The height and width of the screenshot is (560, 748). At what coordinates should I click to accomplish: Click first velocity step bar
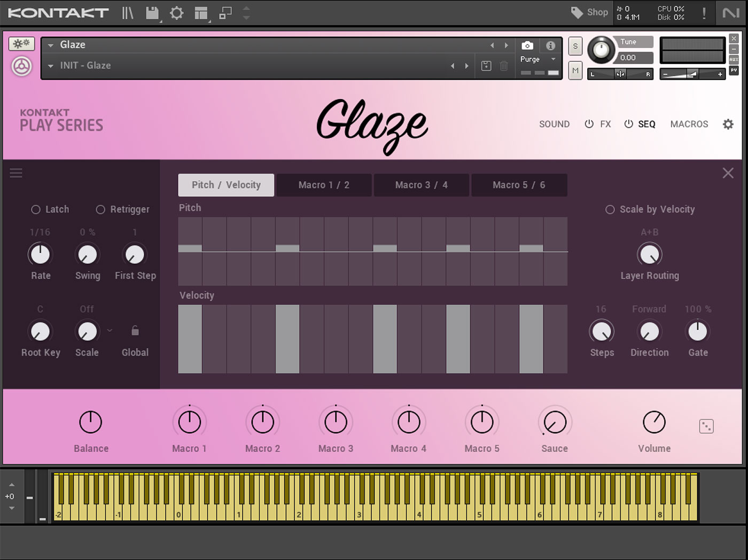(190, 339)
